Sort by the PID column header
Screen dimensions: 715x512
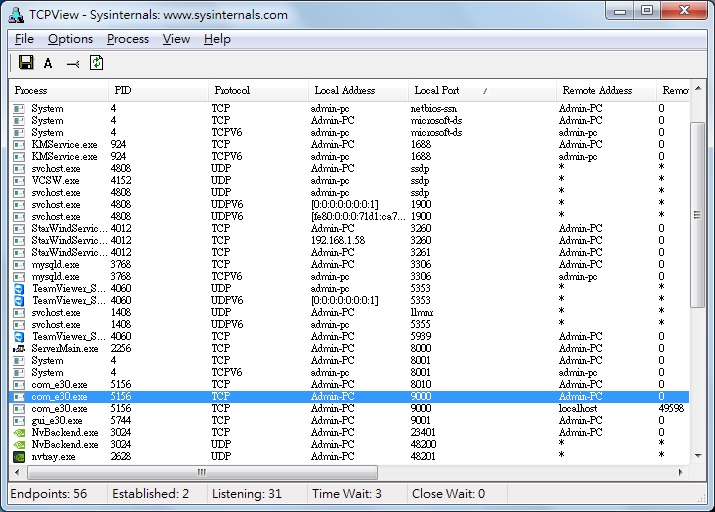[x=158, y=90]
